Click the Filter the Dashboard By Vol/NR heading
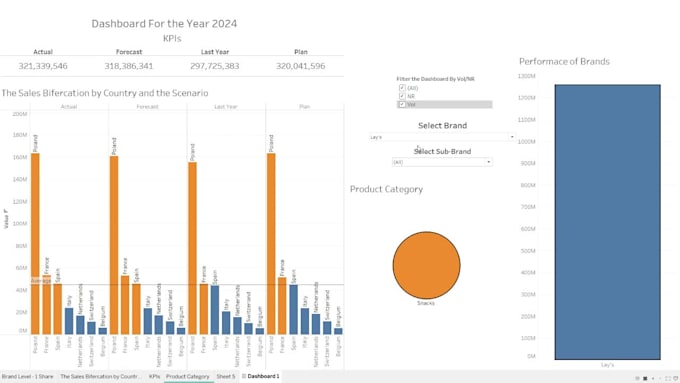The height and width of the screenshot is (383, 680). pos(435,79)
